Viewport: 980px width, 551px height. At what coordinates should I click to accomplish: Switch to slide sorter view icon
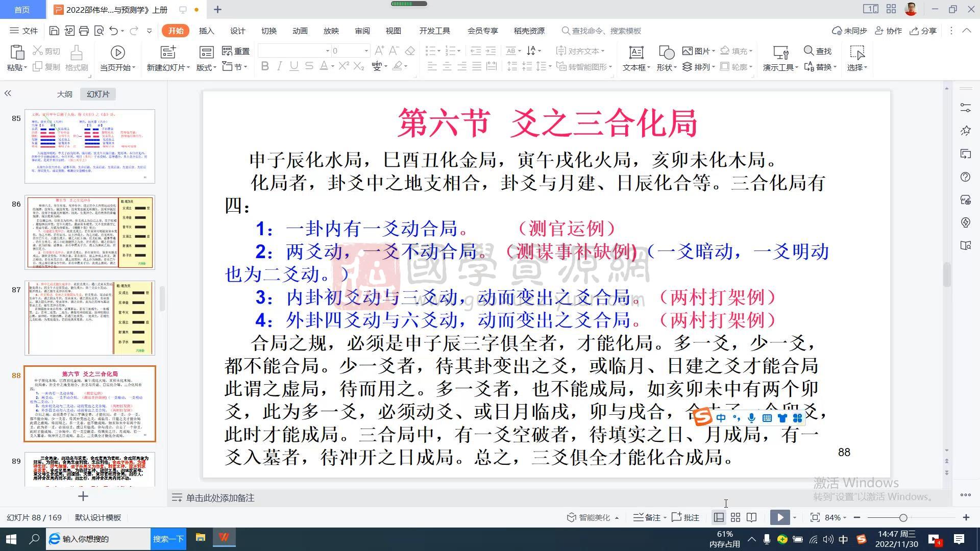(735, 517)
